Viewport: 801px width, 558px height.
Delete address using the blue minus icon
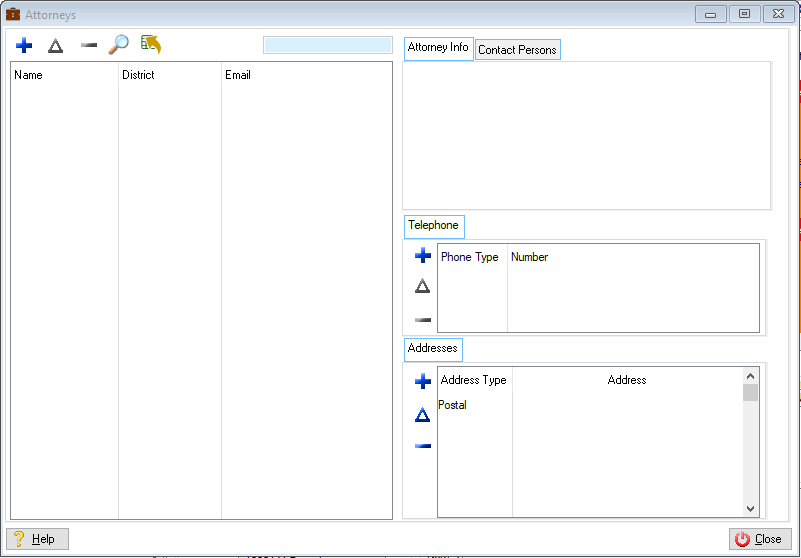tap(423, 446)
